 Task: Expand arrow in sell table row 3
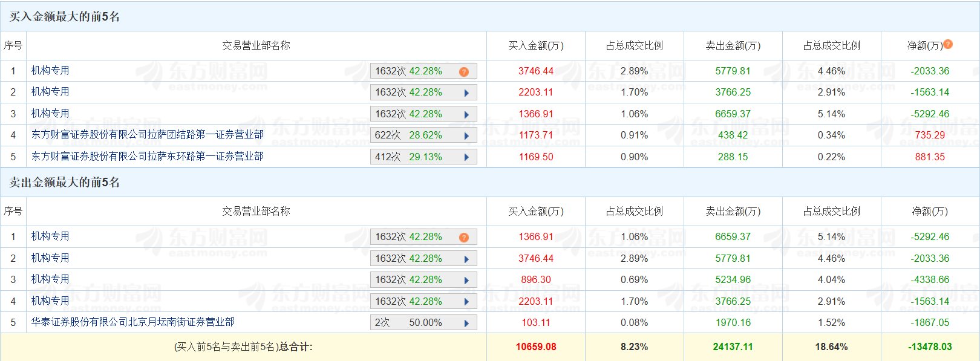[x=466, y=280]
